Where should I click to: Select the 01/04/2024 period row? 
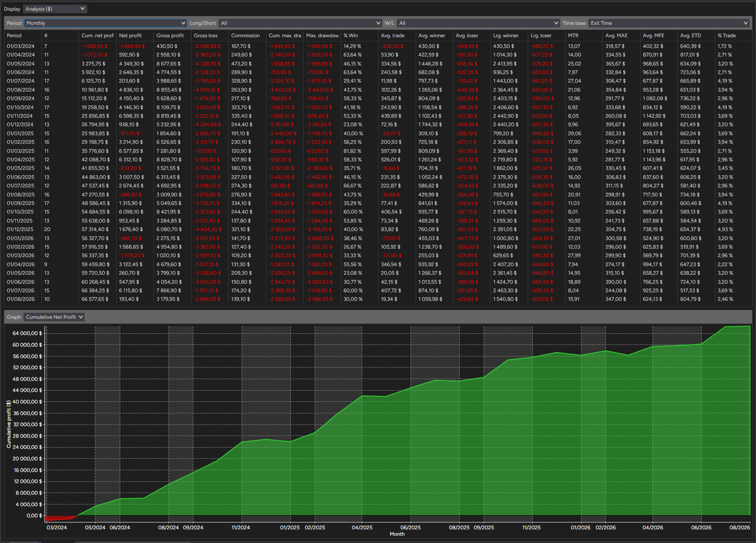[x=378, y=55]
